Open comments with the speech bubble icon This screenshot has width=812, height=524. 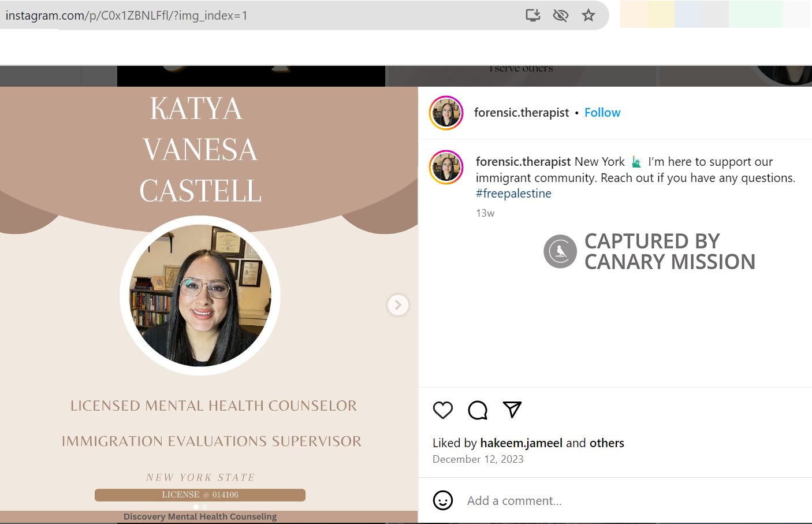click(x=478, y=410)
